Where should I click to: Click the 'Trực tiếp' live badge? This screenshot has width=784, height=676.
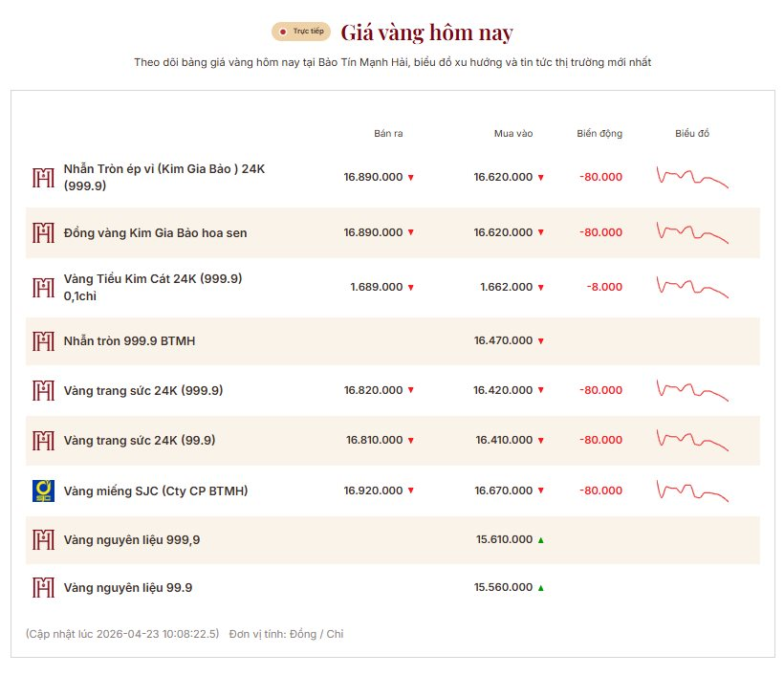[x=301, y=32]
